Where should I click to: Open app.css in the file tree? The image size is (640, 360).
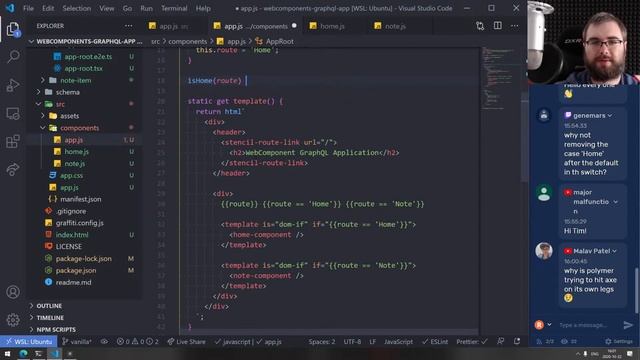click(71, 176)
